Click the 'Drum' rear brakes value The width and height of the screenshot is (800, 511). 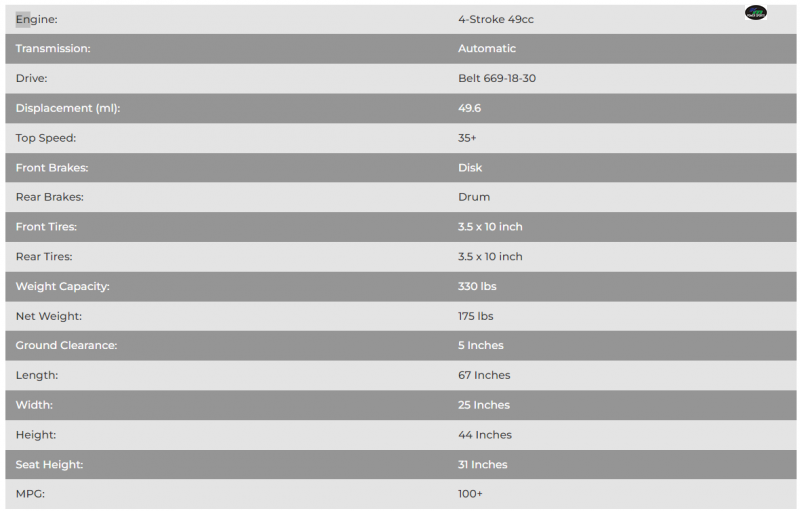pyautogui.click(x=474, y=197)
